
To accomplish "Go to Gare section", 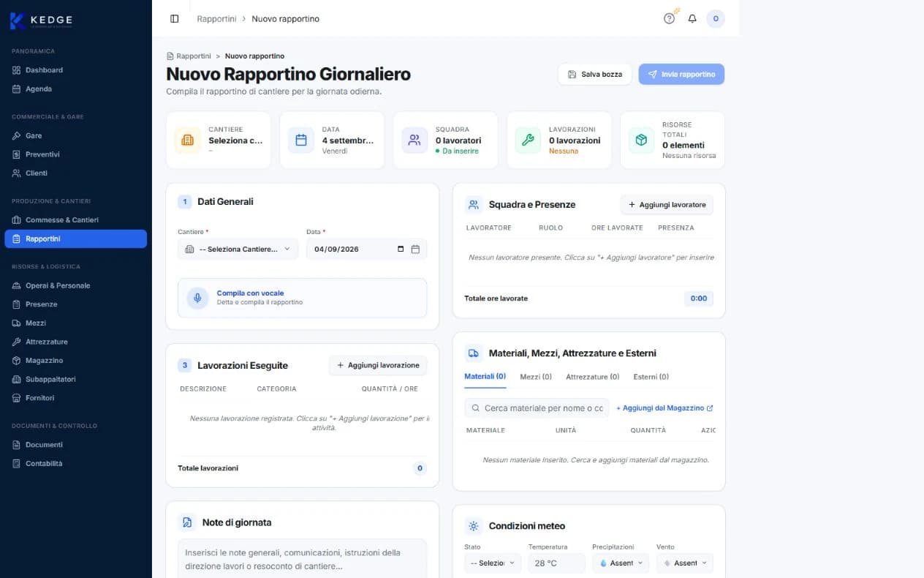I will click(x=75, y=135).
